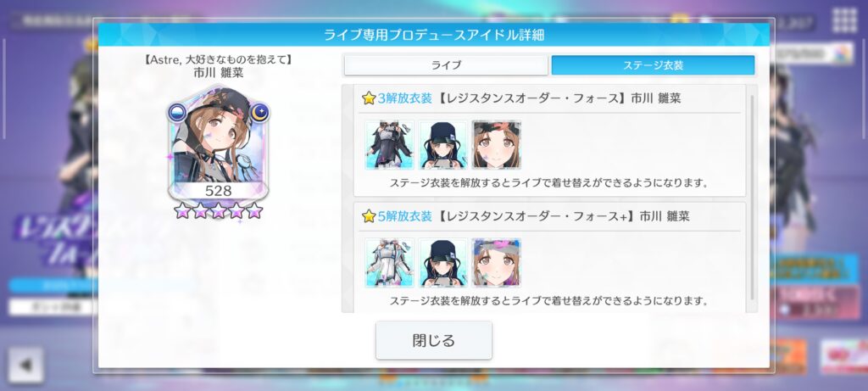Click the blue half-circle icon on idol card

178,113
